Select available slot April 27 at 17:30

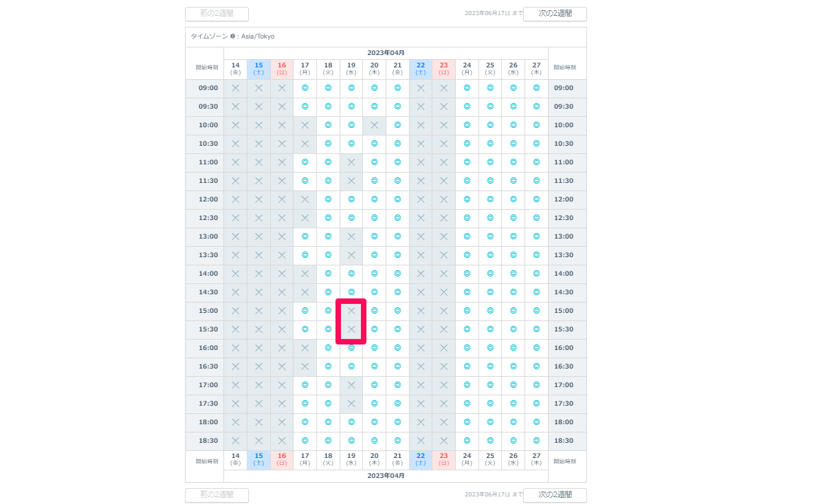click(536, 404)
